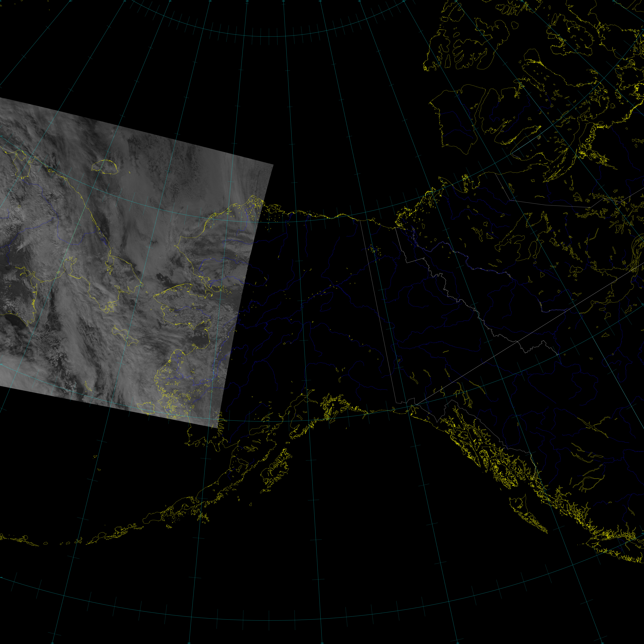
Task: Click the 90W longitude label on top edge
Action: (614, 1)
